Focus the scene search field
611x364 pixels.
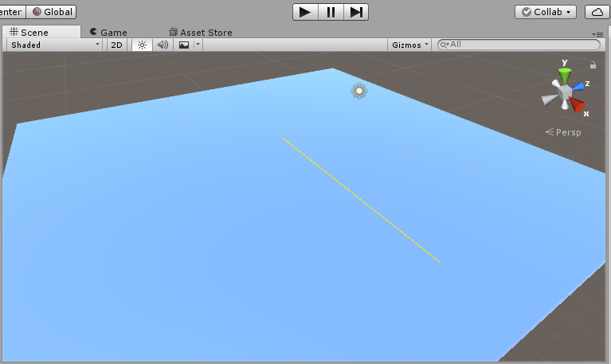(x=519, y=45)
